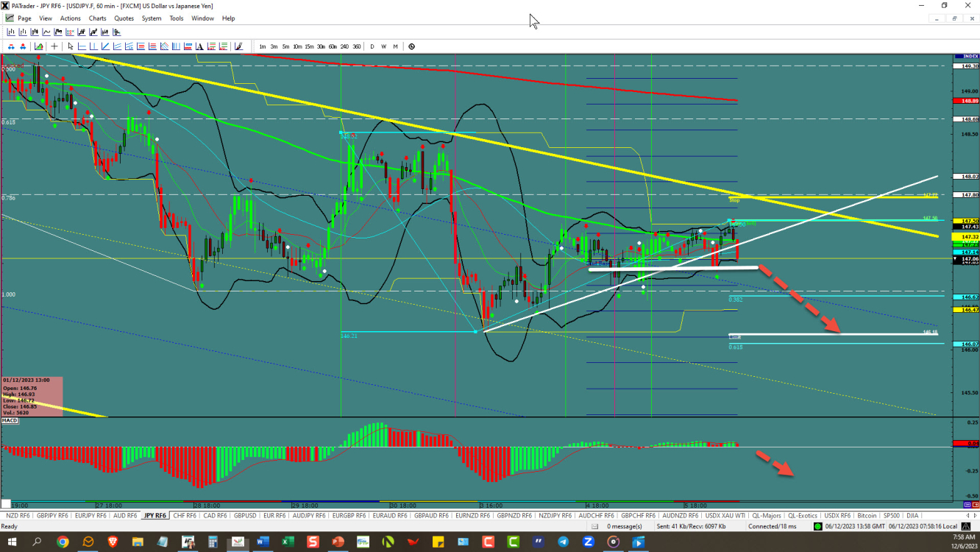Switch chart to 60m timeframe
This screenshot has width=980, height=552.
click(333, 46)
